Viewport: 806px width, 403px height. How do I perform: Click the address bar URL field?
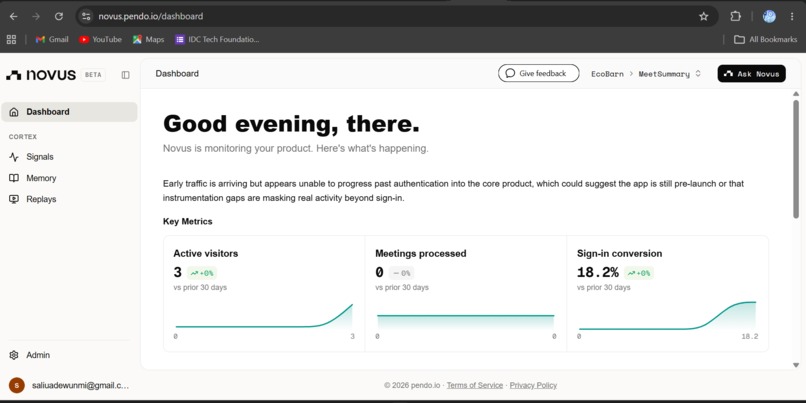[396, 16]
